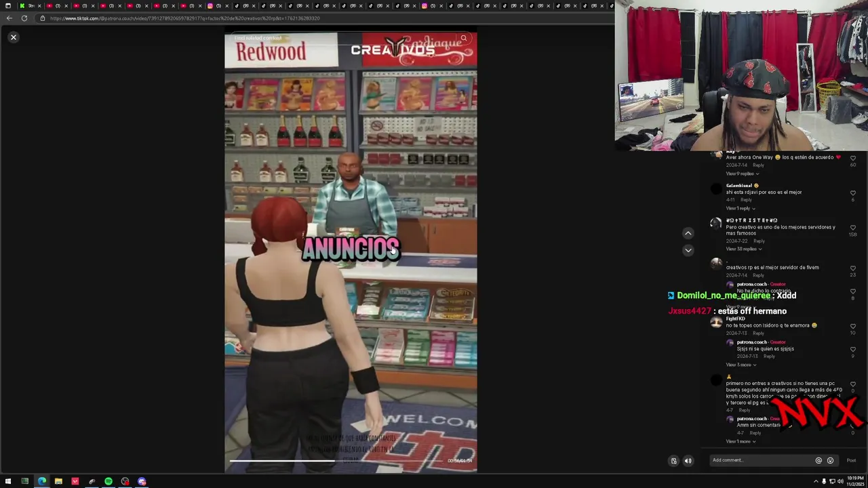Expand 'View 1 reply' thread

tap(740, 208)
